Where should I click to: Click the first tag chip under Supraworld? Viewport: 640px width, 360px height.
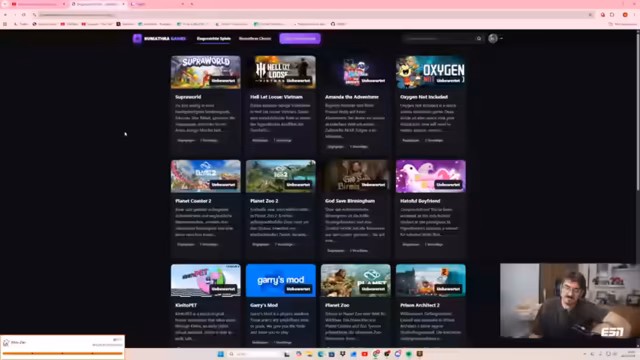click(186, 140)
